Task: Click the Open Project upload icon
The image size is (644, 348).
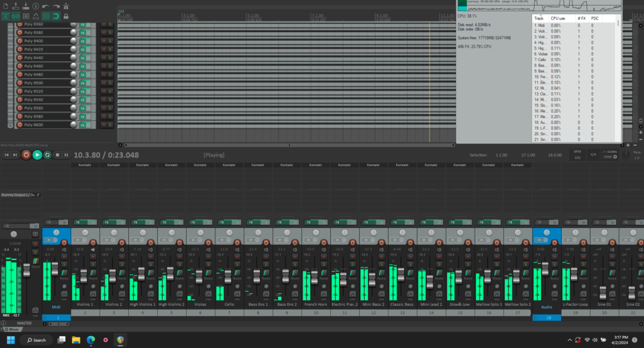Action: 16,6
